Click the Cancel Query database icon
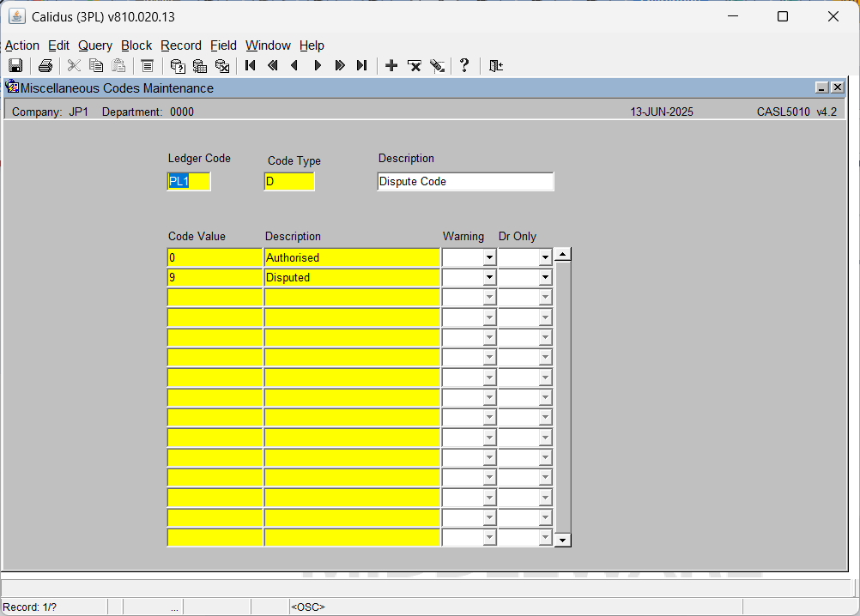The width and height of the screenshot is (860, 616). coord(222,66)
